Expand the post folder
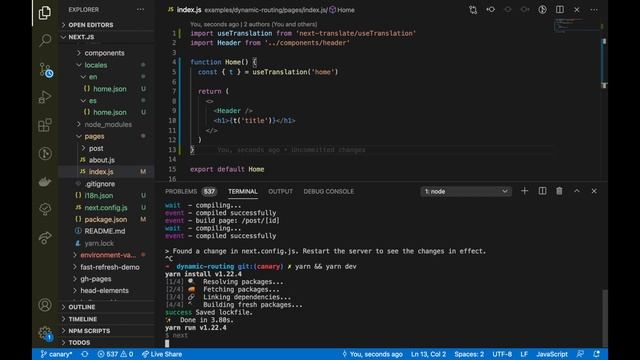 point(107,148)
